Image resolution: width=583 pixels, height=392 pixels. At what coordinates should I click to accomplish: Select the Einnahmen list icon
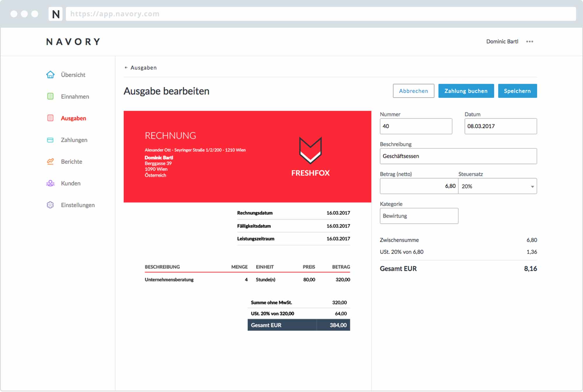(50, 96)
